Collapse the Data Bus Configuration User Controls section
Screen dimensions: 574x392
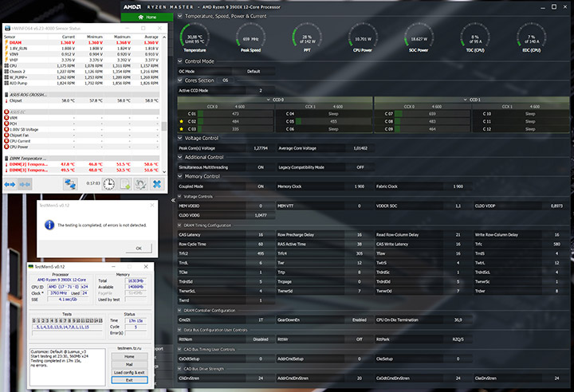click(x=179, y=330)
